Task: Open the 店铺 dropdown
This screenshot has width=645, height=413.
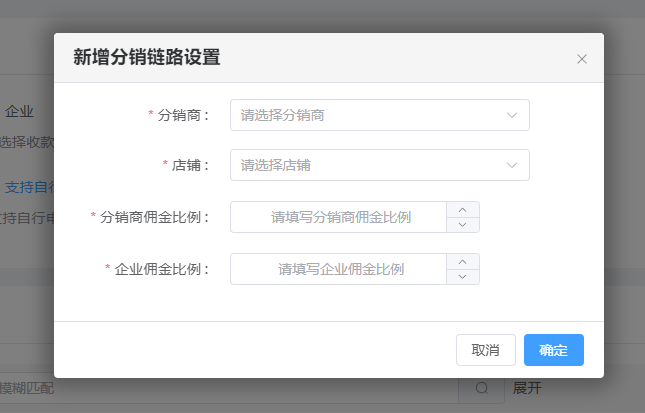Action: [x=380, y=165]
